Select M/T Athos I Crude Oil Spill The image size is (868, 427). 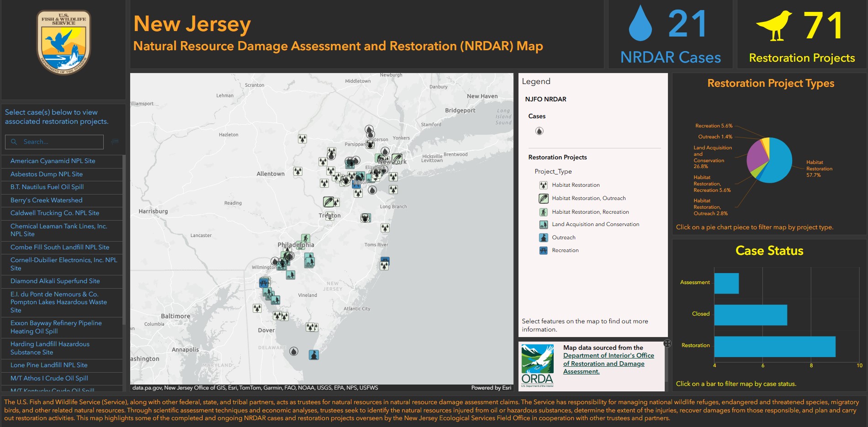pyautogui.click(x=49, y=378)
